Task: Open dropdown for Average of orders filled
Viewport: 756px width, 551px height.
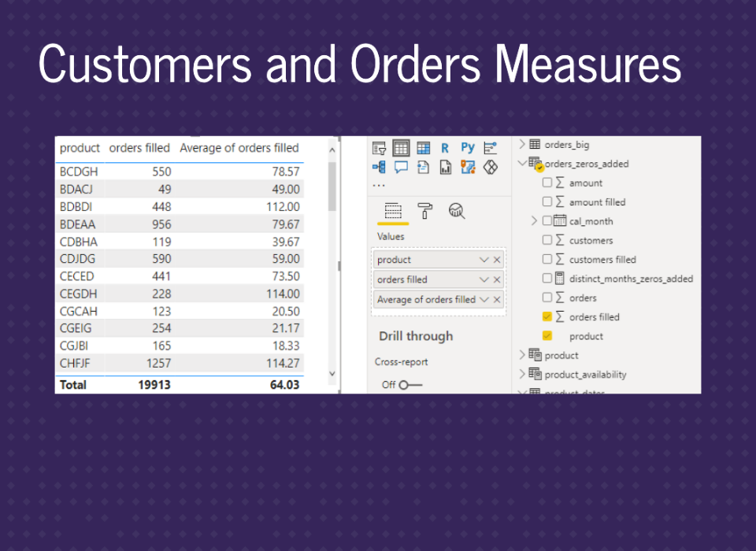Action: click(x=484, y=299)
